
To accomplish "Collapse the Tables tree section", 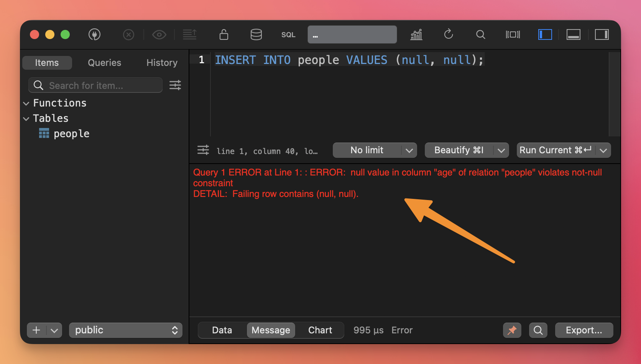I will [26, 119].
